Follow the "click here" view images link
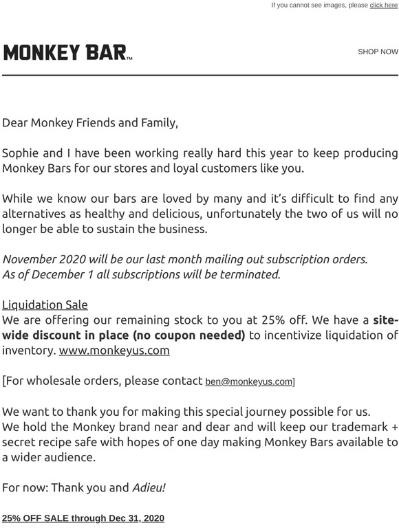This screenshot has width=399, height=532. (x=383, y=5)
